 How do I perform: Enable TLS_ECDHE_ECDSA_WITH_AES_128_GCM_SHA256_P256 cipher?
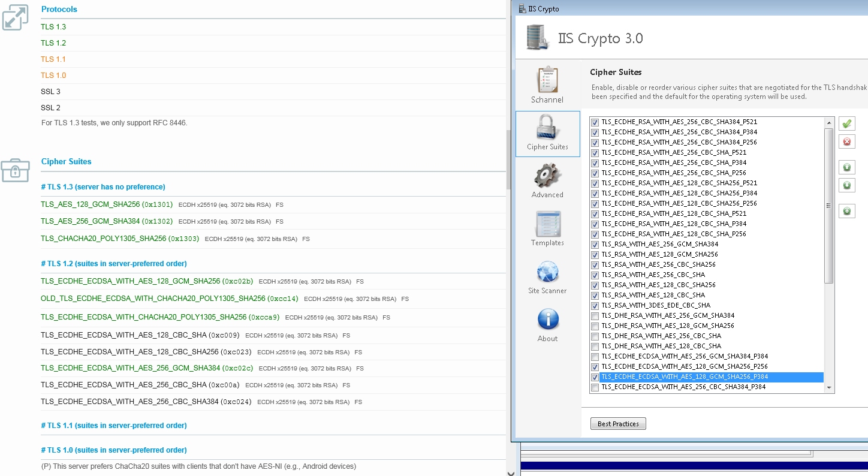(x=594, y=366)
